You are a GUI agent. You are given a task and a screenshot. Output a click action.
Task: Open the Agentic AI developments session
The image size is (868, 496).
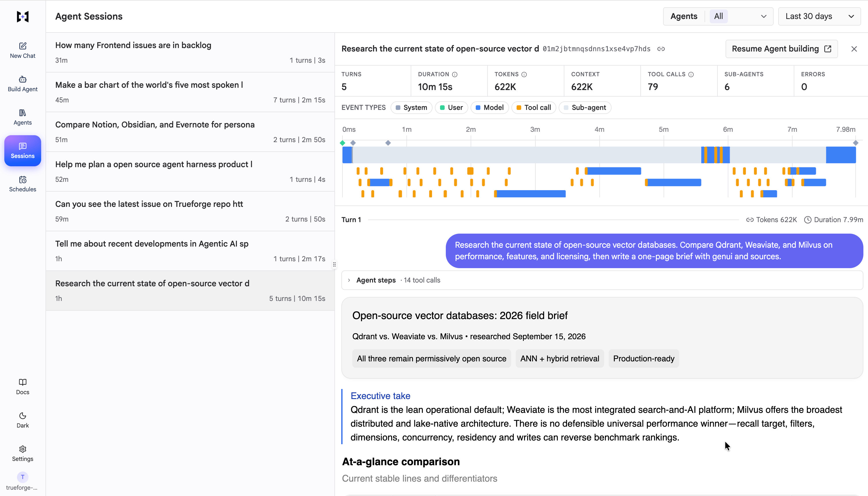[x=190, y=251]
